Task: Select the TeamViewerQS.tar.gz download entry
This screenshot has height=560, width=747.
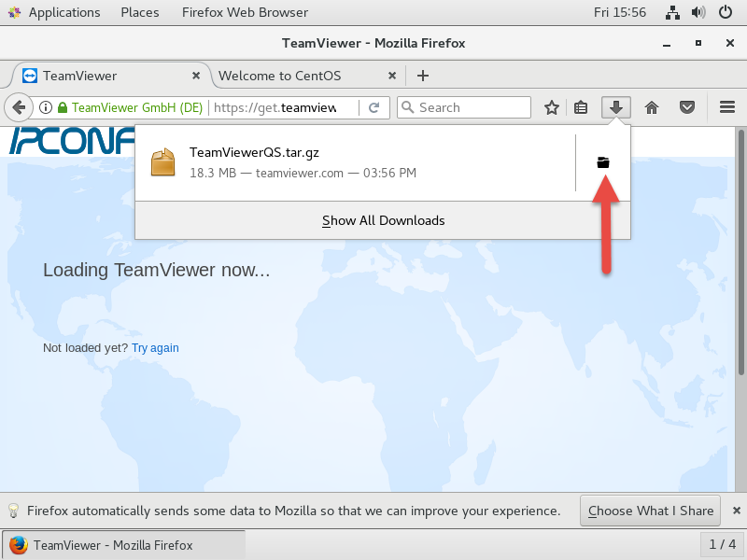Action: coord(356,162)
